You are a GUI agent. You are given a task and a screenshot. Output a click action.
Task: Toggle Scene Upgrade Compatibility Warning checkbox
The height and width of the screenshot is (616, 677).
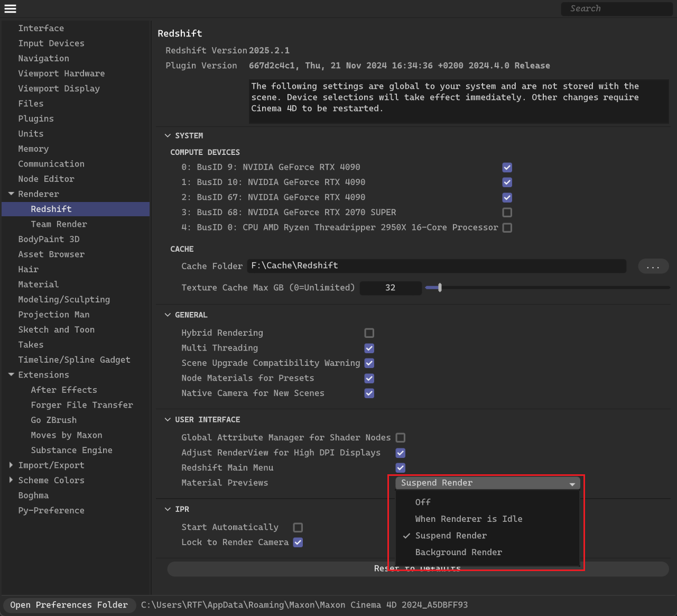[369, 363]
